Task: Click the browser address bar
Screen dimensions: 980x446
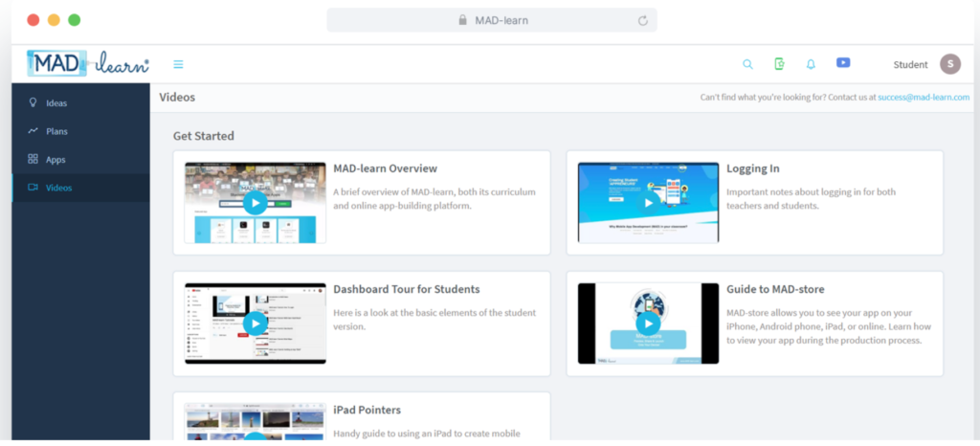Action: pyautogui.click(x=491, y=20)
